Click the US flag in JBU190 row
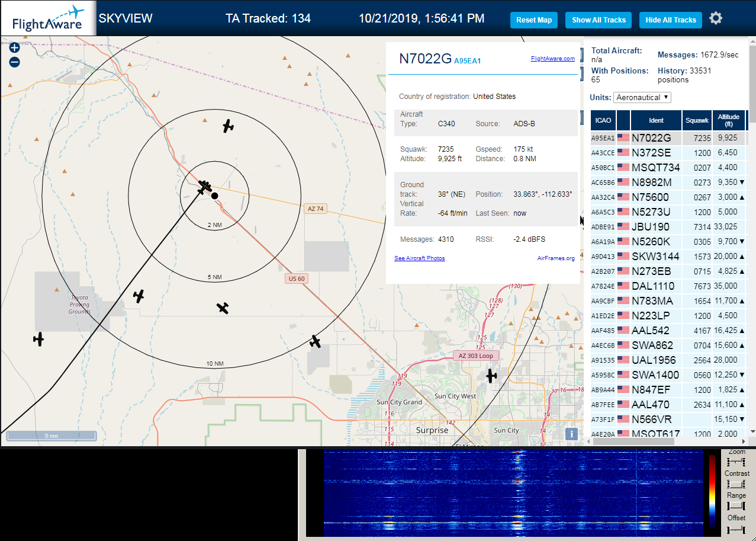The image size is (756, 541). (623, 226)
